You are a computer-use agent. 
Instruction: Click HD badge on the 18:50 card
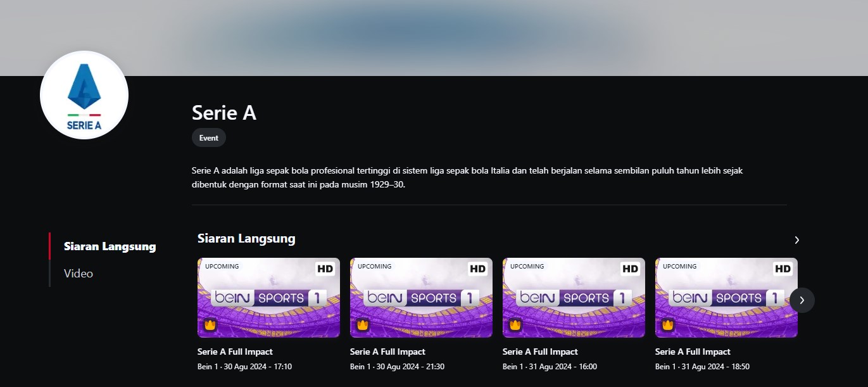[783, 269]
